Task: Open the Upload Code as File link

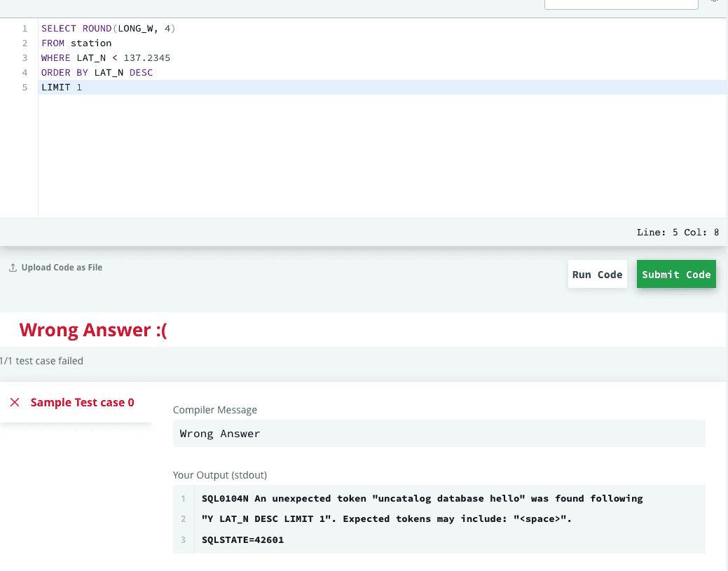Action: coord(62,268)
